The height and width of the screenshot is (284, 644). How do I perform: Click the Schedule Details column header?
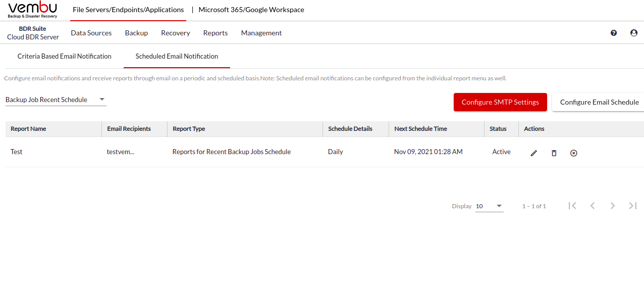(350, 129)
